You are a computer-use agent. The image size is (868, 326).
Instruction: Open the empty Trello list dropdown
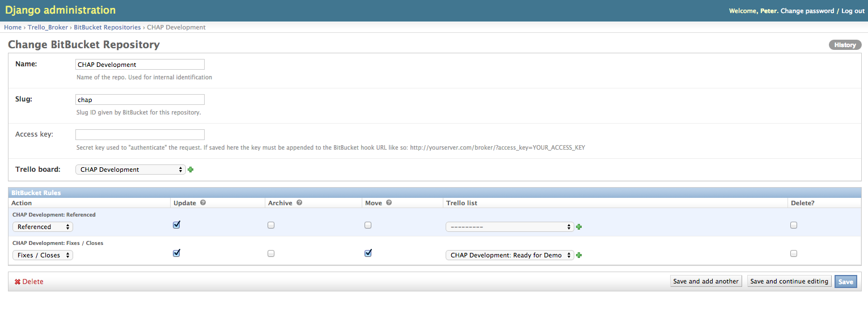tap(510, 227)
